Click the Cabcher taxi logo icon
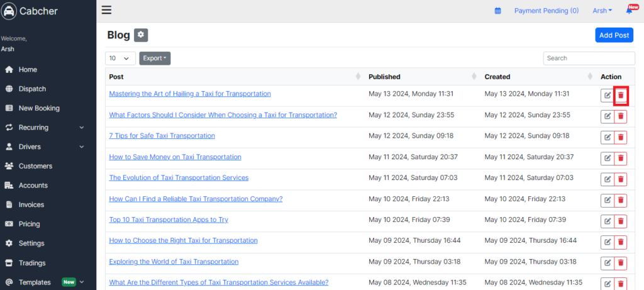The image size is (644, 290). point(8,11)
